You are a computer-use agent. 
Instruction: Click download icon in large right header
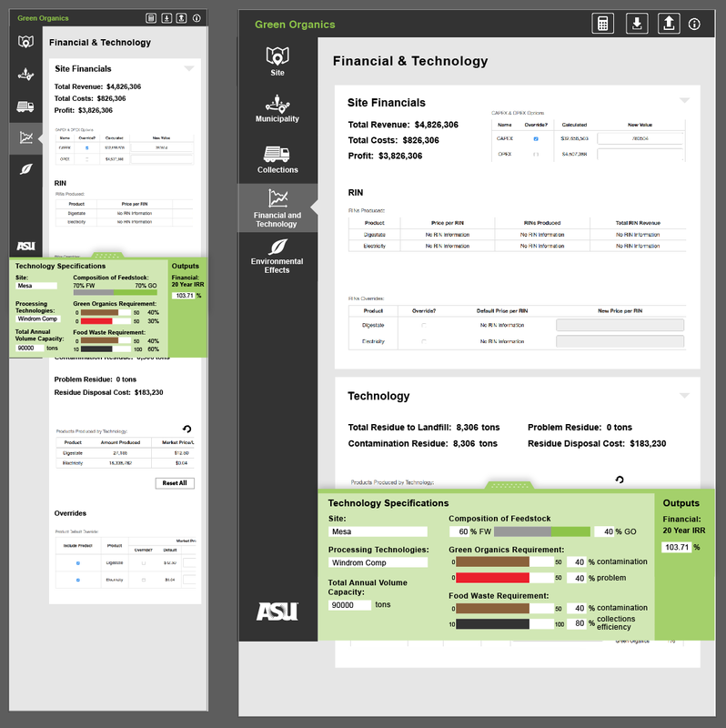click(x=637, y=24)
